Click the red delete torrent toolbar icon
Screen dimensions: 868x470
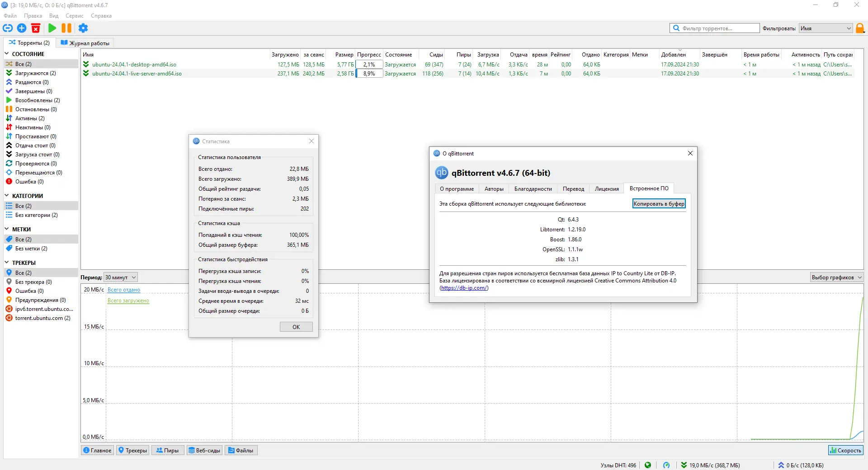[36, 28]
